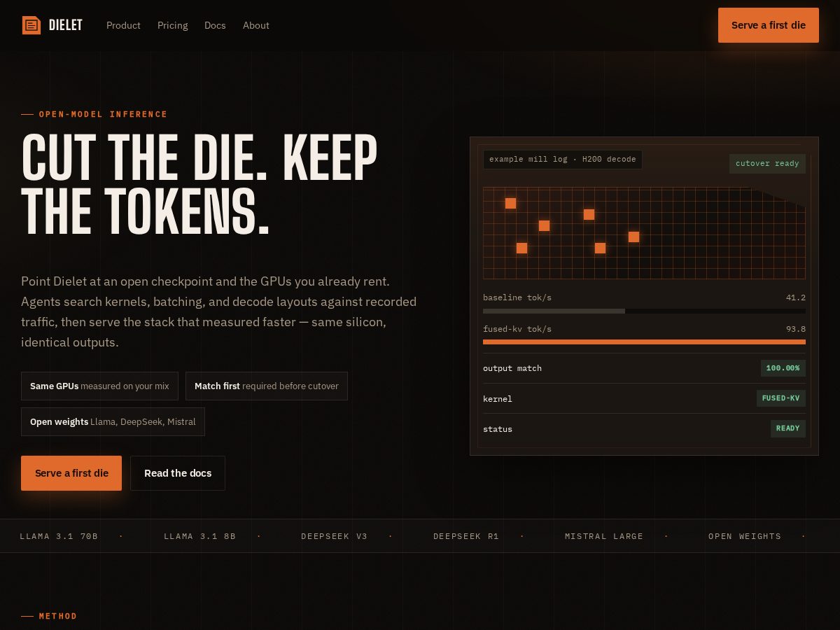The width and height of the screenshot is (840, 630).
Task: Click the baseline tok/s progress bar
Action: 644,311
